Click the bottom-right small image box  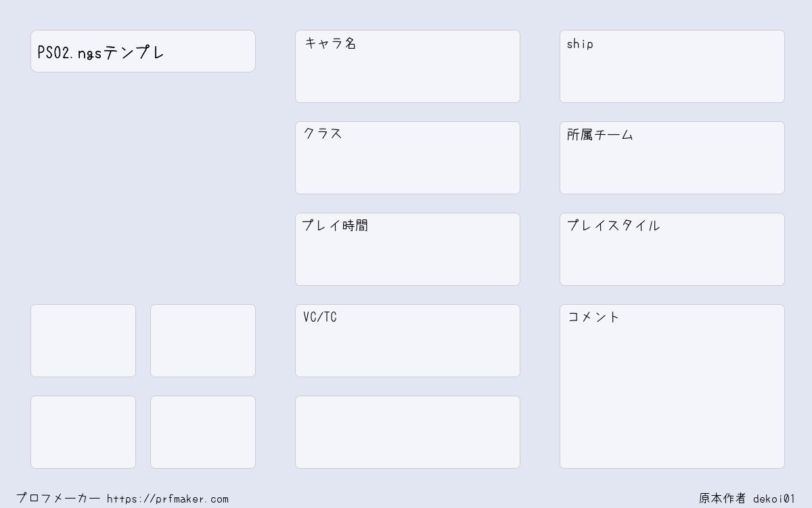[x=203, y=432]
